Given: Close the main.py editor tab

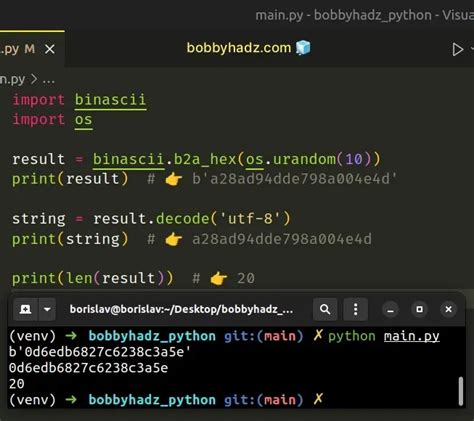Looking at the screenshot, I should (x=50, y=49).
